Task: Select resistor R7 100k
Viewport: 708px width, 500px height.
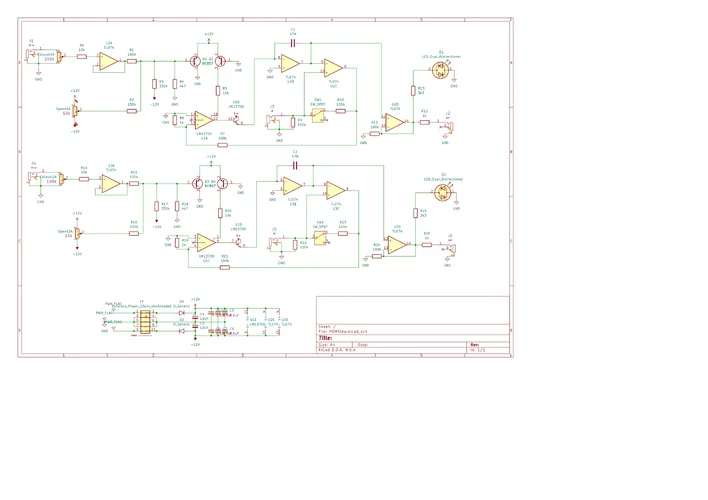Action: [222, 145]
